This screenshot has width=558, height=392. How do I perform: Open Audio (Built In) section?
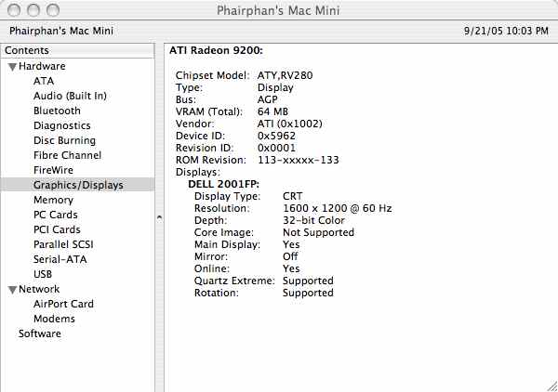coord(70,96)
